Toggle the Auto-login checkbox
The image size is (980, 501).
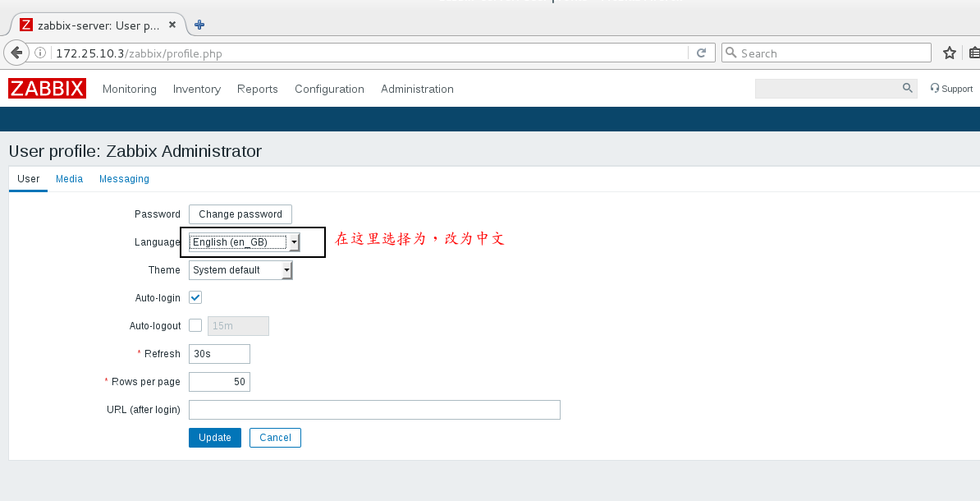tap(195, 297)
